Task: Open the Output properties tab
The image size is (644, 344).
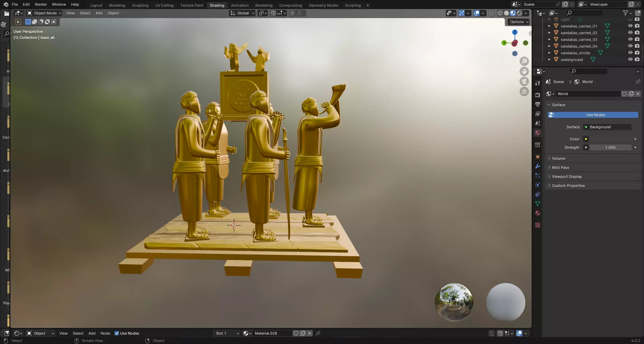Action: pos(538,105)
